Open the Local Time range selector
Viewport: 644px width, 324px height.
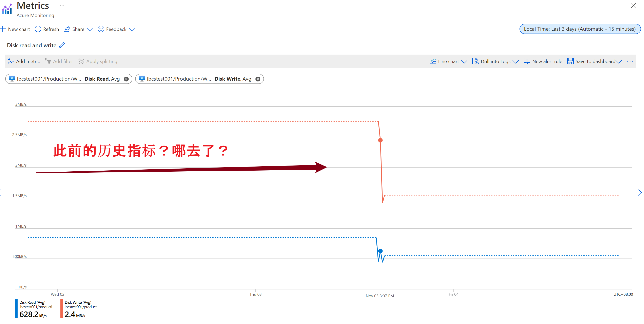tap(580, 29)
